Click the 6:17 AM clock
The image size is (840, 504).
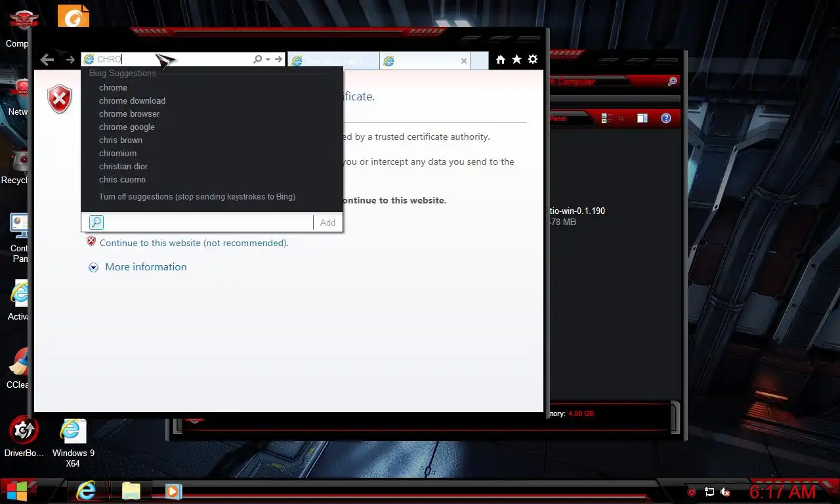(783, 492)
